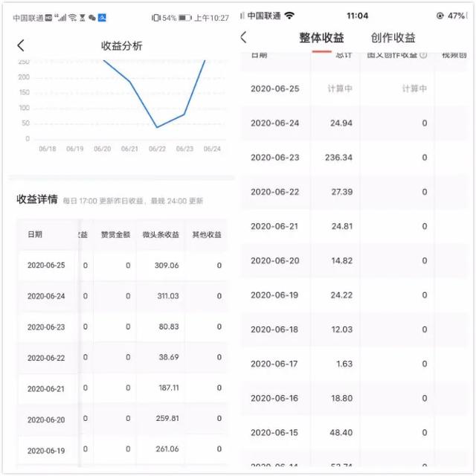Switch to 创作收益 tab

(x=393, y=38)
